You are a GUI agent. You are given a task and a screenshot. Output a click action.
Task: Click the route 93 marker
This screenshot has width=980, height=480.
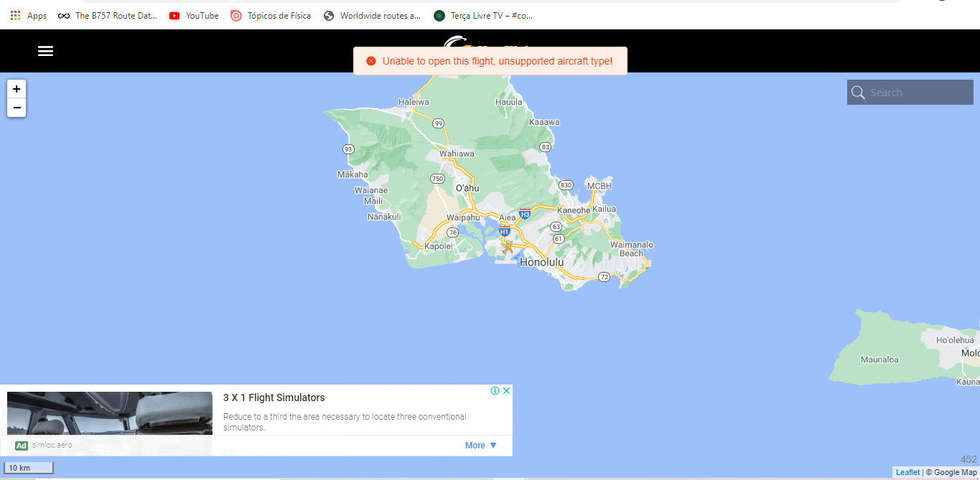[348, 149]
